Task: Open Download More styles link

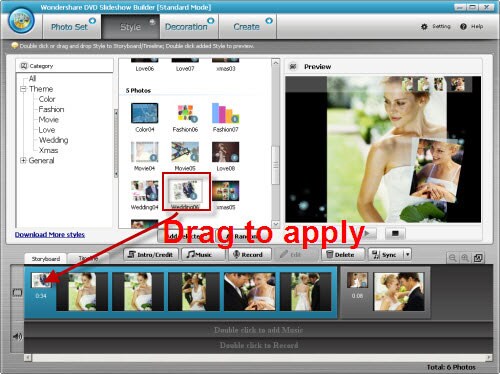Action: pyautogui.click(x=50, y=235)
